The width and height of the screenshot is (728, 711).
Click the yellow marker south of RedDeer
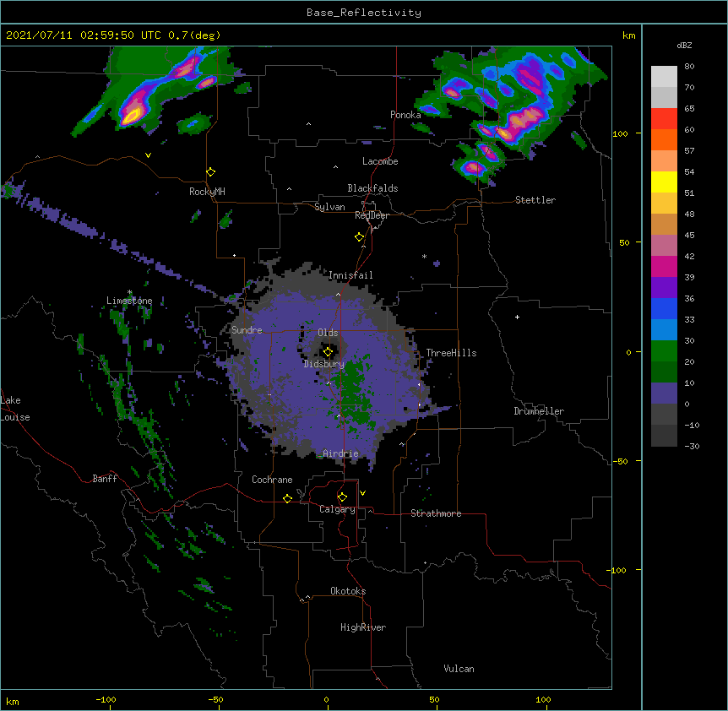359,237
